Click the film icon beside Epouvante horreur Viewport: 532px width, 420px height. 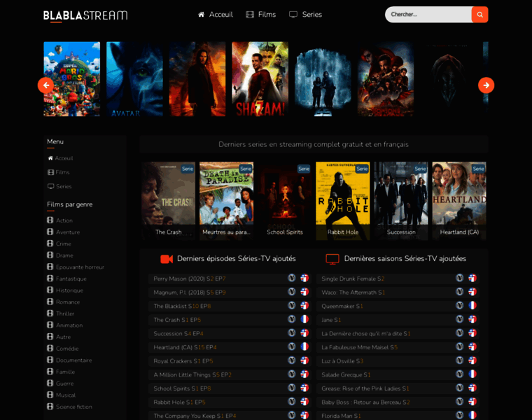coord(50,267)
